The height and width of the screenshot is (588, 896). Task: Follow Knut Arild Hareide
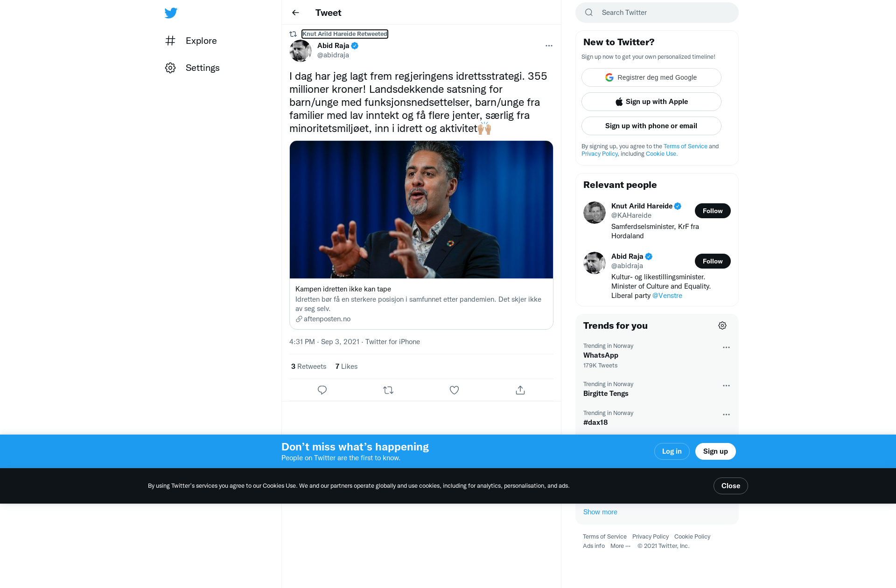tap(713, 211)
